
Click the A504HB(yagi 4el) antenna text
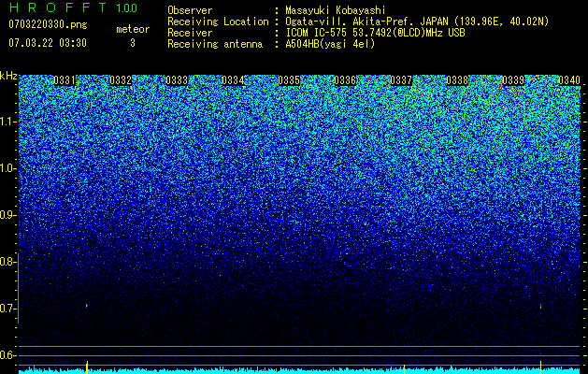pos(330,44)
